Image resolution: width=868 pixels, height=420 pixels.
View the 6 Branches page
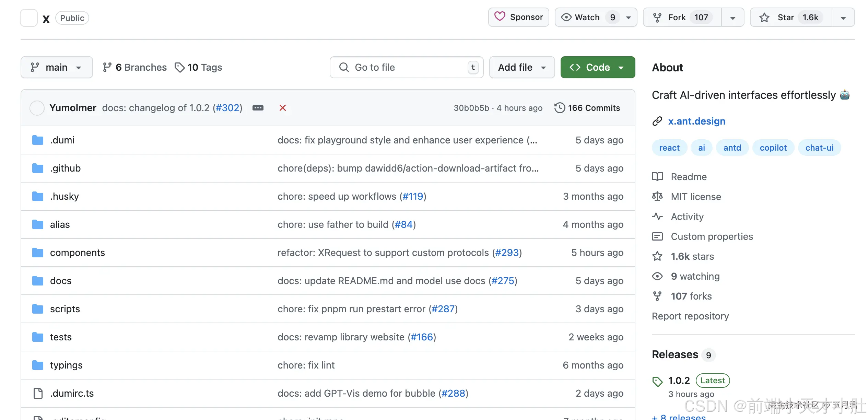pyautogui.click(x=134, y=67)
